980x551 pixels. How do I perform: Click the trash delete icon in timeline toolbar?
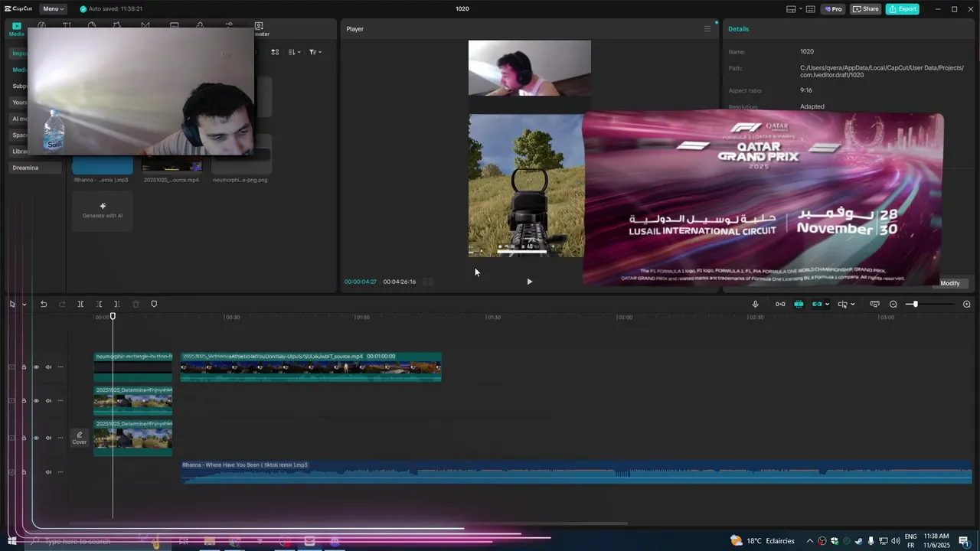136,305
